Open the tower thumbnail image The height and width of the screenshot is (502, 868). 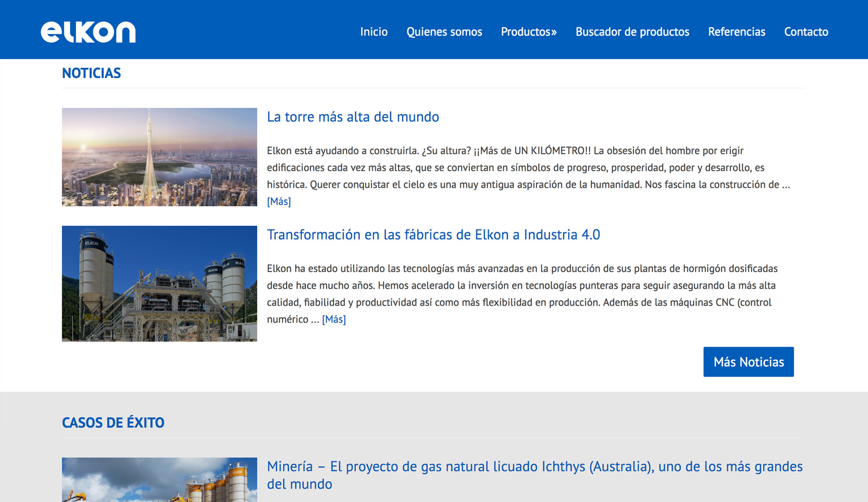coord(159,157)
